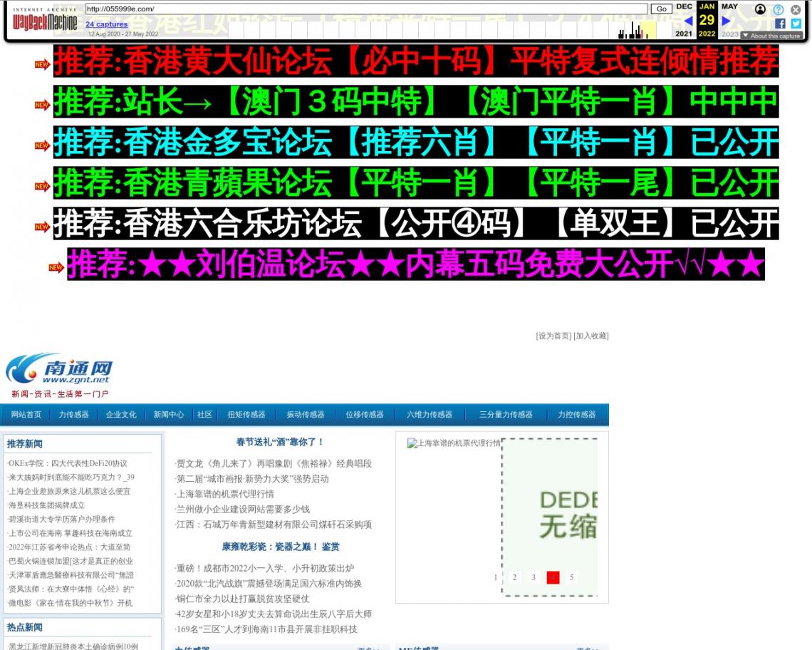Image resolution: width=812 pixels, height=650 pixels.
Task: Open article 碧溪街道大专学历落户办理条件
Action: pos(61,520)
